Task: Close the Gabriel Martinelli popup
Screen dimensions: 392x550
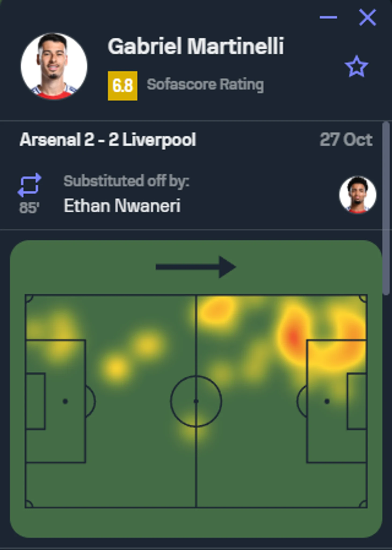Action: point(368,17)
